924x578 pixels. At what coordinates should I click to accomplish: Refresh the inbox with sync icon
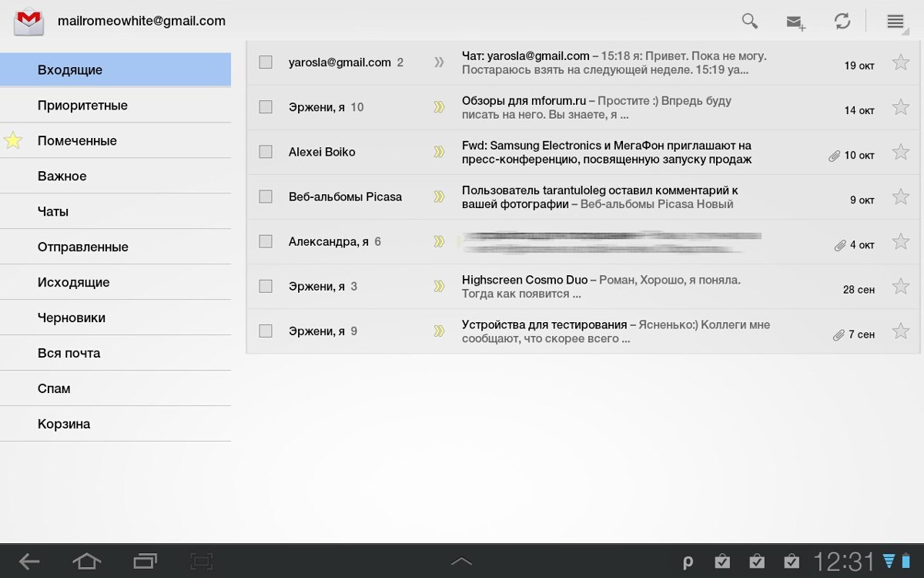[x=842, y=22]
